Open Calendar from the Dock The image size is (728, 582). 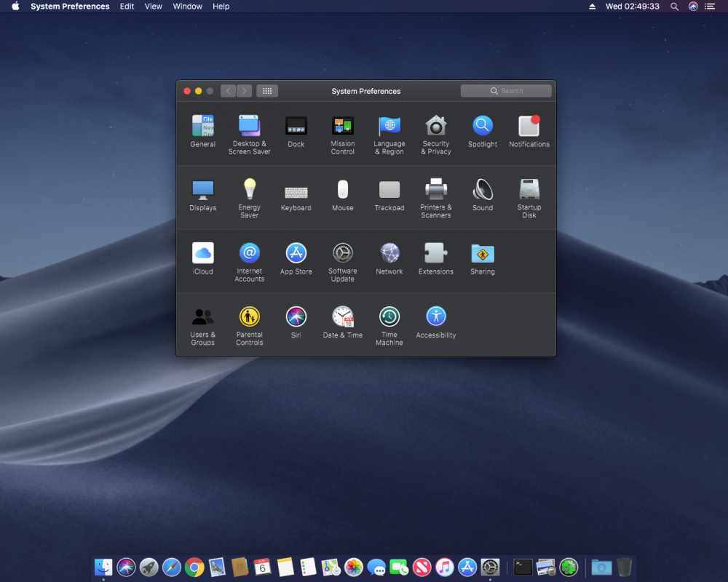[262, 567]
